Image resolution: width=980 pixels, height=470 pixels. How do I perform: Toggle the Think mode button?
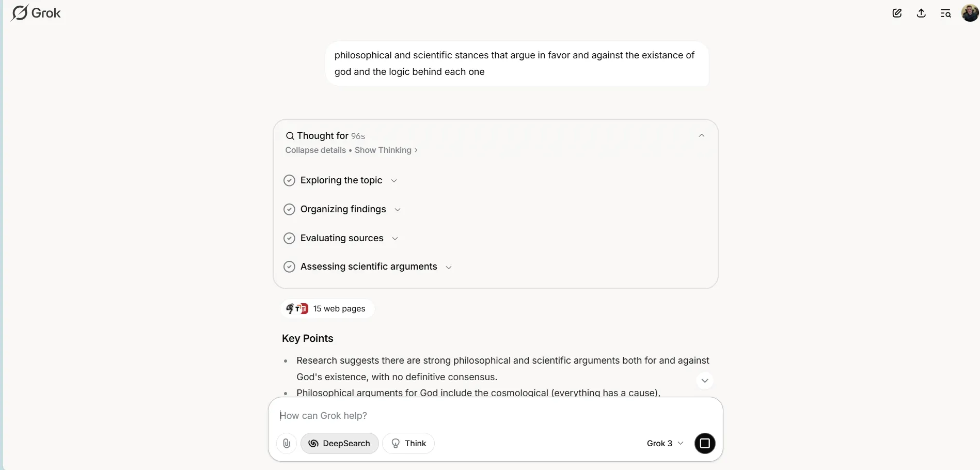click(x=408, y=443)
